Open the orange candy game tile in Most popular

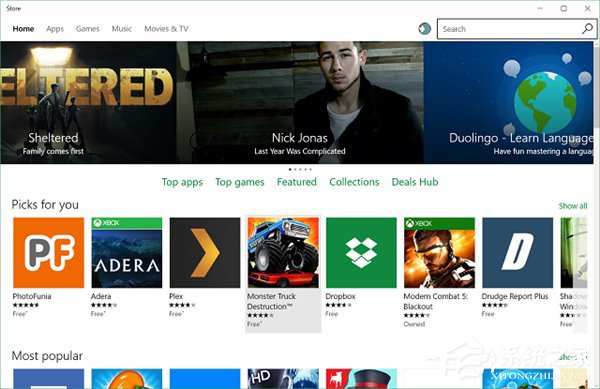point(127,379)
